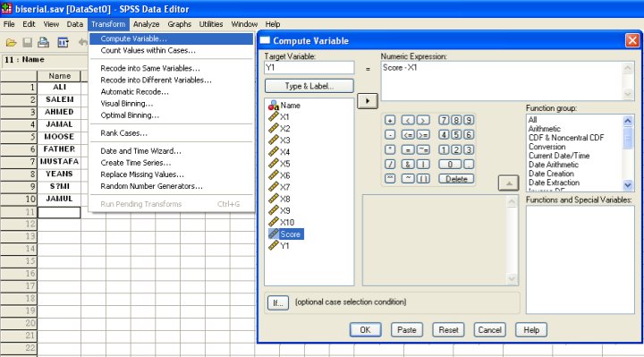Click the minus operator keypad button
This screenshot has height=357, width=644.
tap(390, 135)
